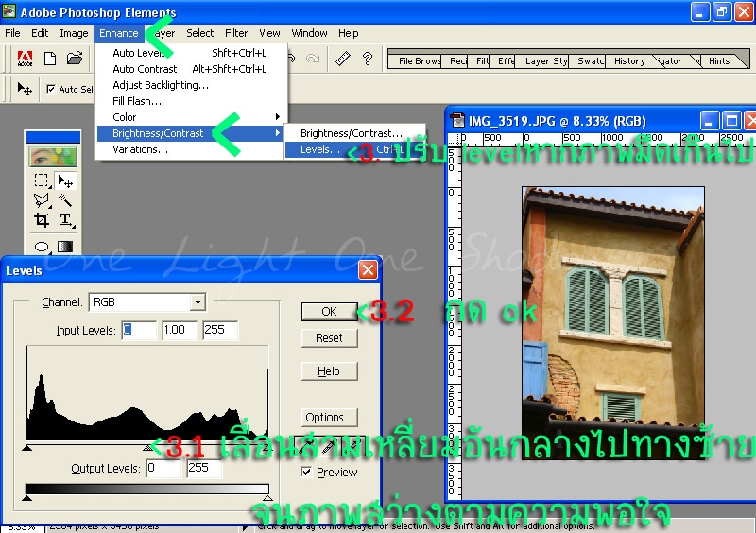756x533 pixels.
Task: Click the Enhance menu
Action: [119, 33]
